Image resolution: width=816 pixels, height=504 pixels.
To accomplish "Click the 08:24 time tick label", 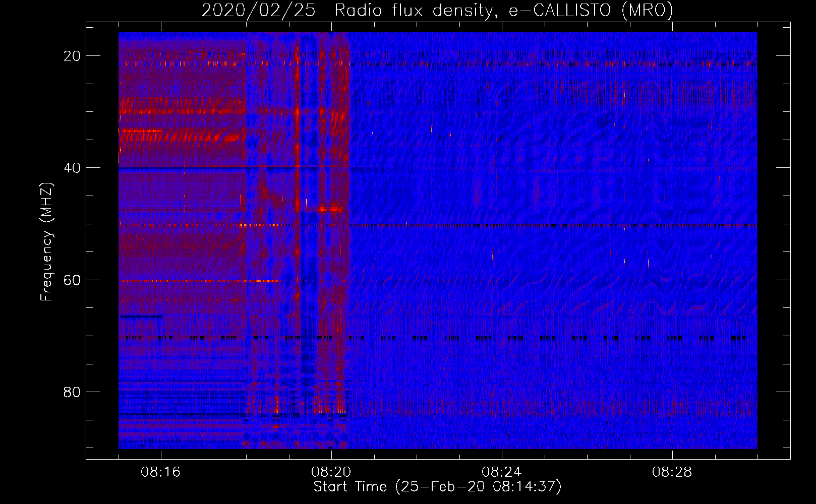I will pyautogui.click(x=502, y=472).
